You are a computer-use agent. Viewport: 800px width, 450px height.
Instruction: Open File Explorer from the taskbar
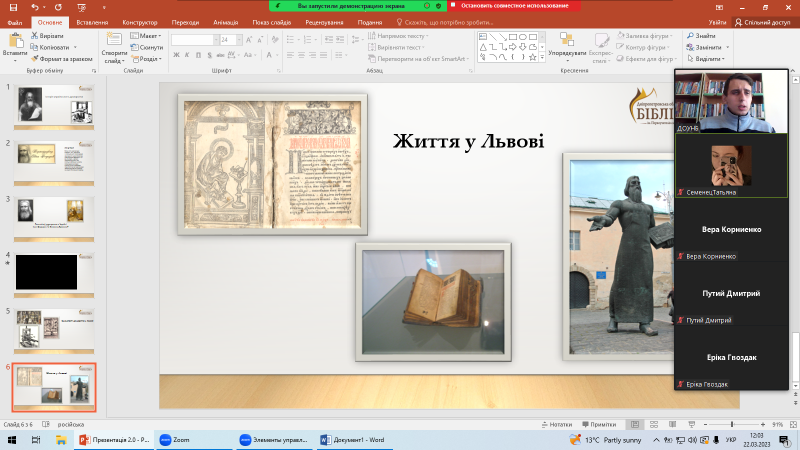pyautogui.click(x=61, y=440)
